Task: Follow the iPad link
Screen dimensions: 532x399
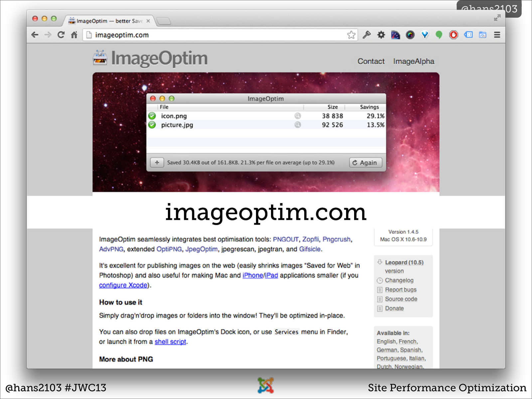Action: (271, 275)
